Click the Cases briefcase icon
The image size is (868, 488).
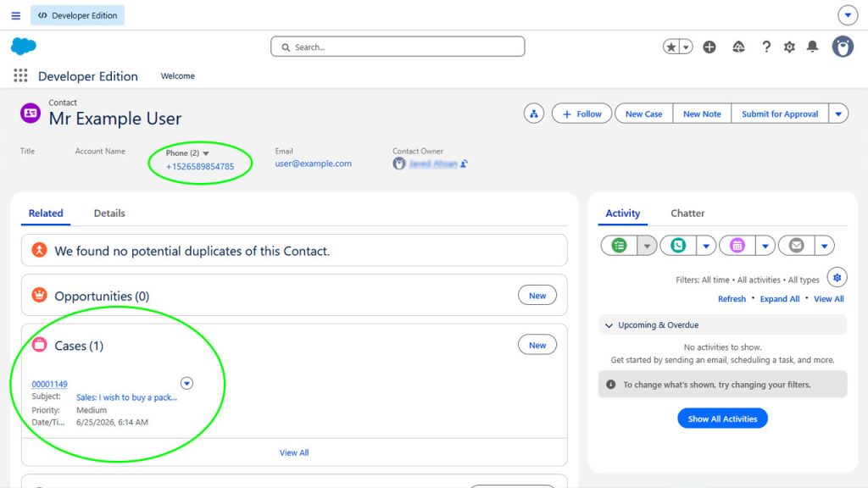pos(39,345)
